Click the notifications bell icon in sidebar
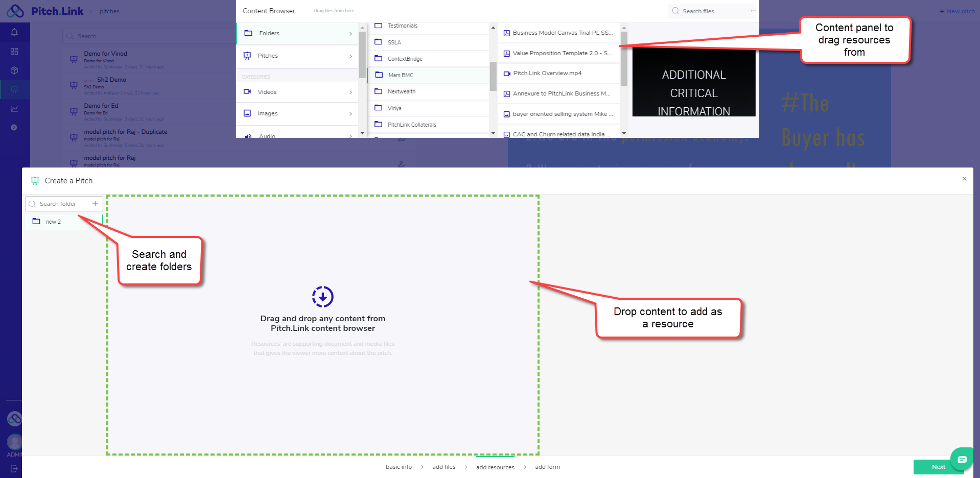Image resolution: width=980 pixels, height=478 pixels. click(14, 32)
